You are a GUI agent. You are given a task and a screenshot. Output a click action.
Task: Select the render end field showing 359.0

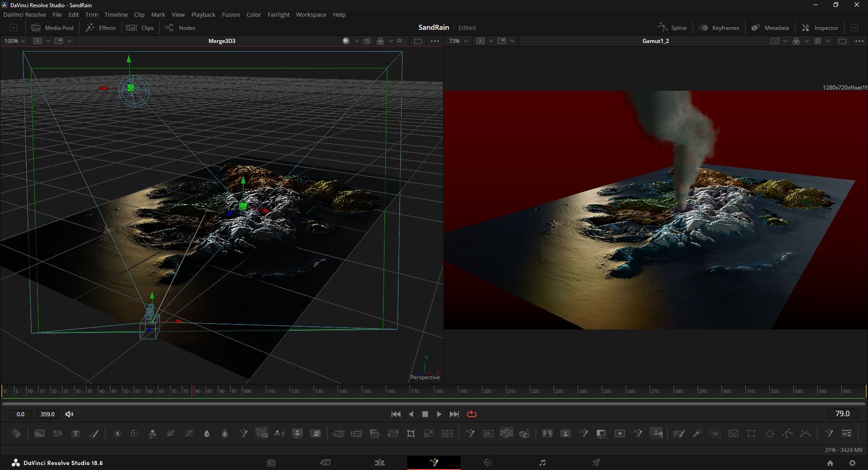pyautogui.click(x=47, y=414)
